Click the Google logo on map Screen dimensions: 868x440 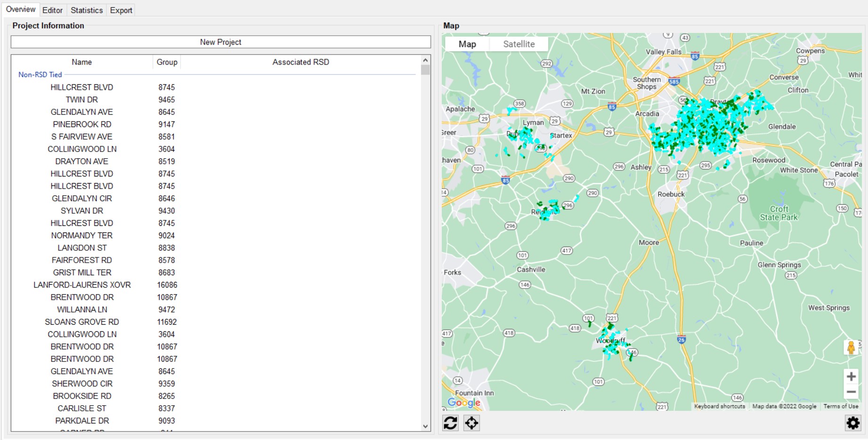463,402
